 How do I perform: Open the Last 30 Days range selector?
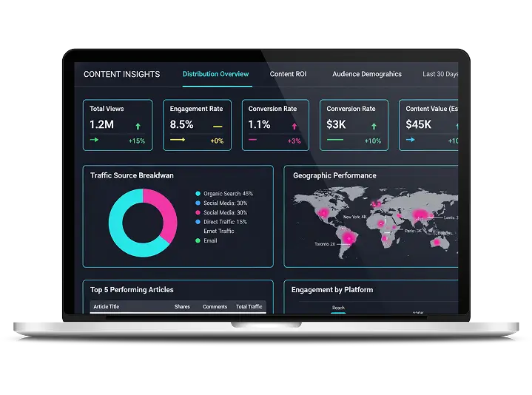[440, 74]
